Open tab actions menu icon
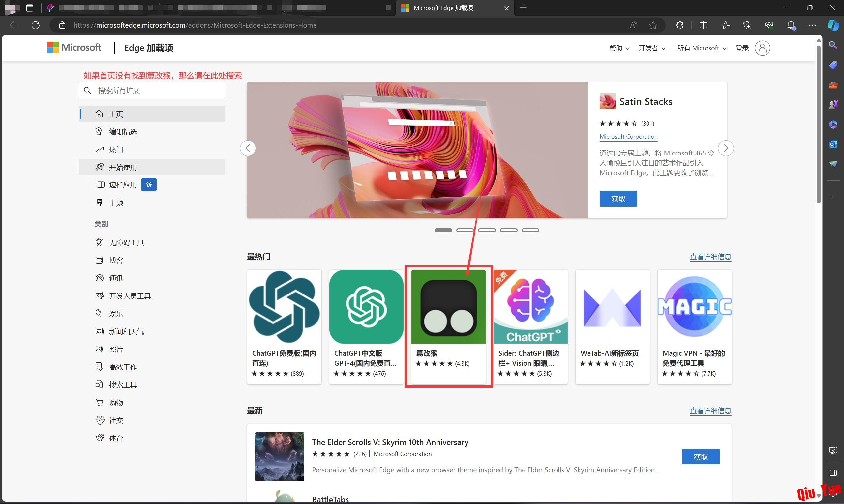Image resolution: width=844 pixels, height=504 pixels. 30,8
